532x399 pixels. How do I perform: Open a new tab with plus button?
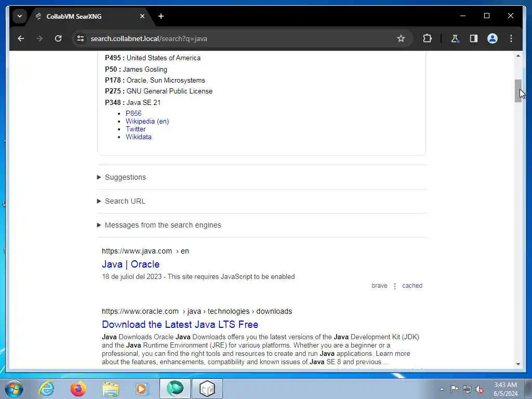click(161, 16)
